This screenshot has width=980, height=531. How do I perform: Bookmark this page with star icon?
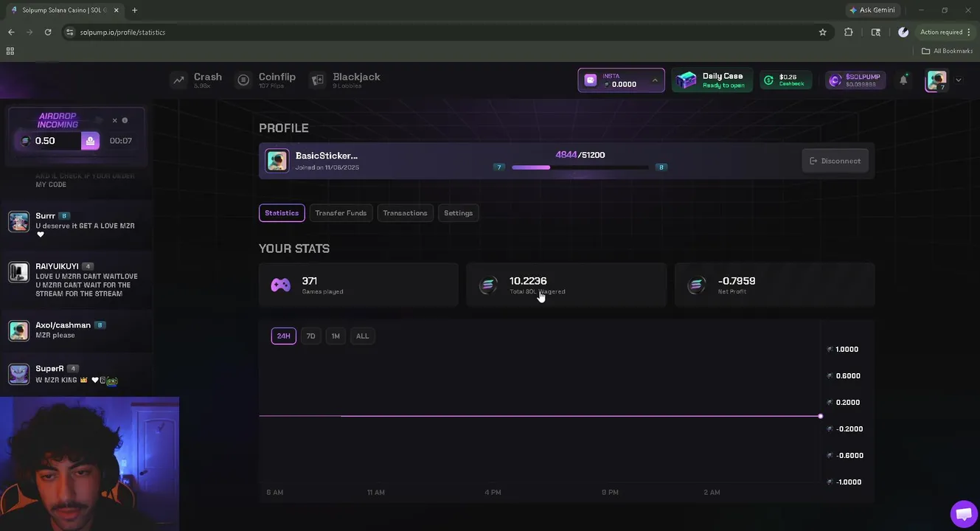823,32
